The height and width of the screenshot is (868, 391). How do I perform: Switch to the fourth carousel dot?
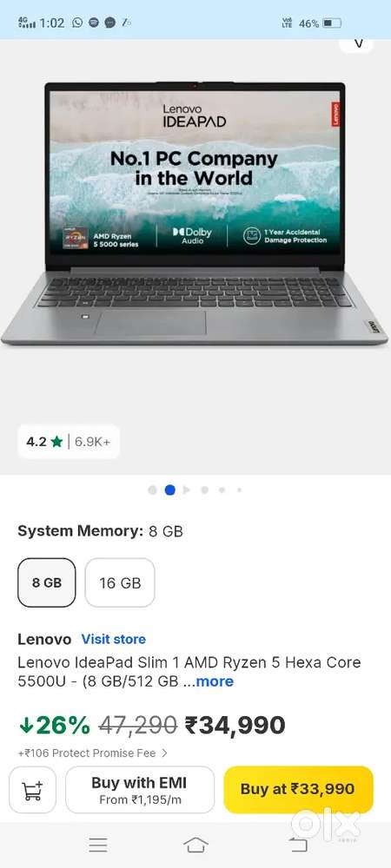pyautogui.click(x=205, y=490)
